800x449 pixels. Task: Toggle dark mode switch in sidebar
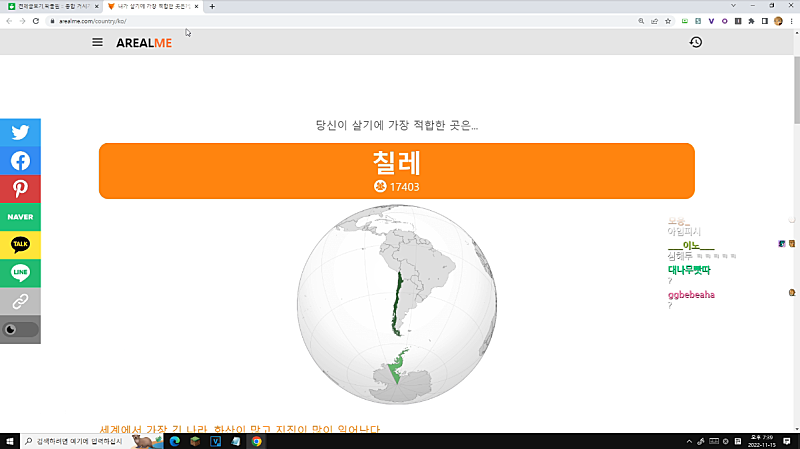[20, 330]
